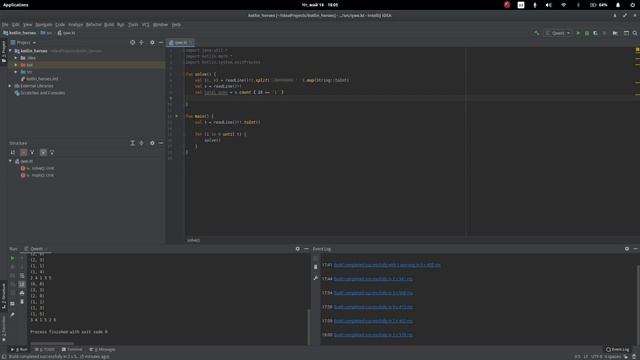640x360 pixels.
Task: Click the Debug bug icon in toolbar
Action: (x=587, y=33)
